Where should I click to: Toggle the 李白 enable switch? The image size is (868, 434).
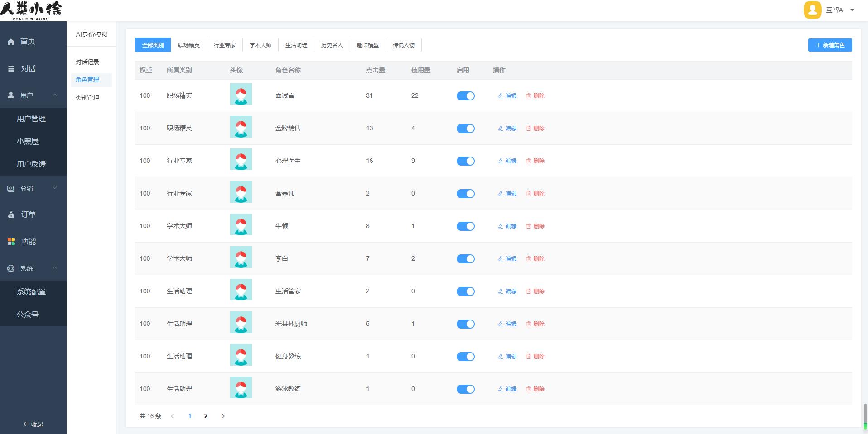point(466,259)
